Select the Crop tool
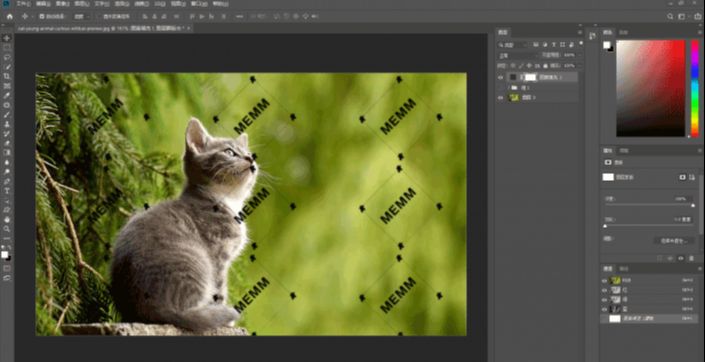 [7, 76]
